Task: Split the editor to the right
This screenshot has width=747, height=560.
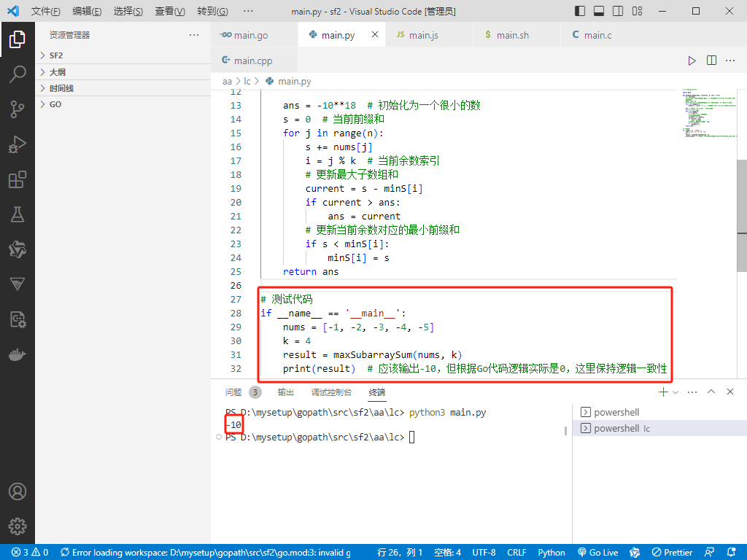Action: click(x=711, y=61)
